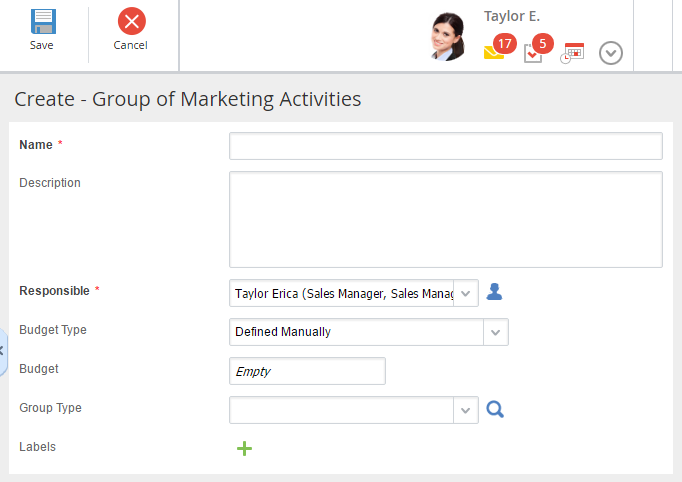Open the Group Type dropdown arrow
This screenshot has width=682, height=482.
point(466,410)
